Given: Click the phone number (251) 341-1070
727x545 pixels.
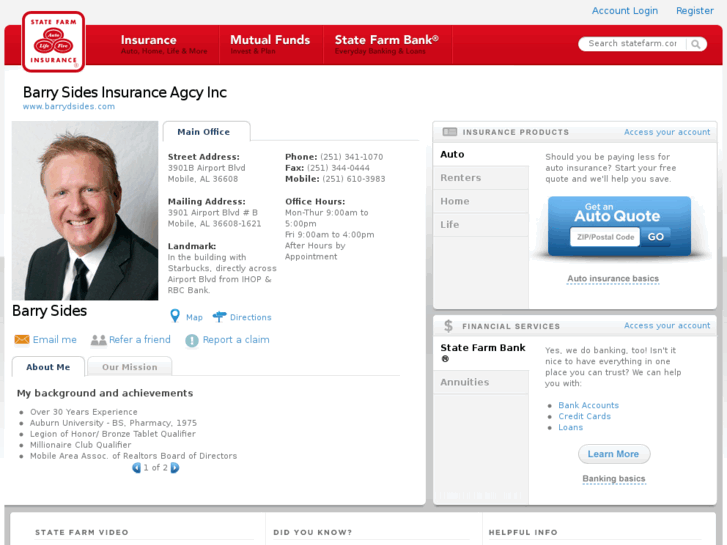Looking at the screenshot, I should pyautogui.click(x=351, y=157).
